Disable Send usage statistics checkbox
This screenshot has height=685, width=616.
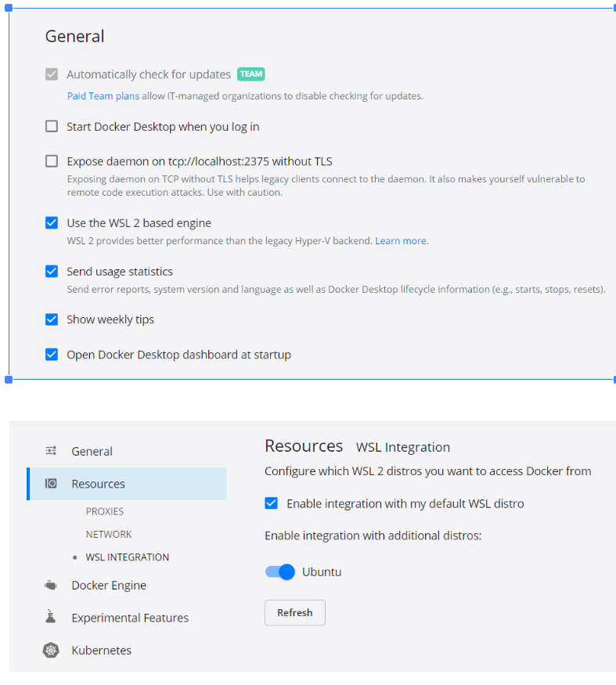(52, 272)
